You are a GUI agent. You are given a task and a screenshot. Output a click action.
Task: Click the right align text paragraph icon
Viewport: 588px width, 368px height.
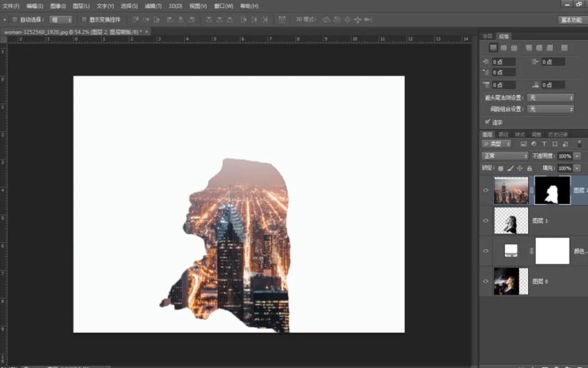click(x=514, y=48)
